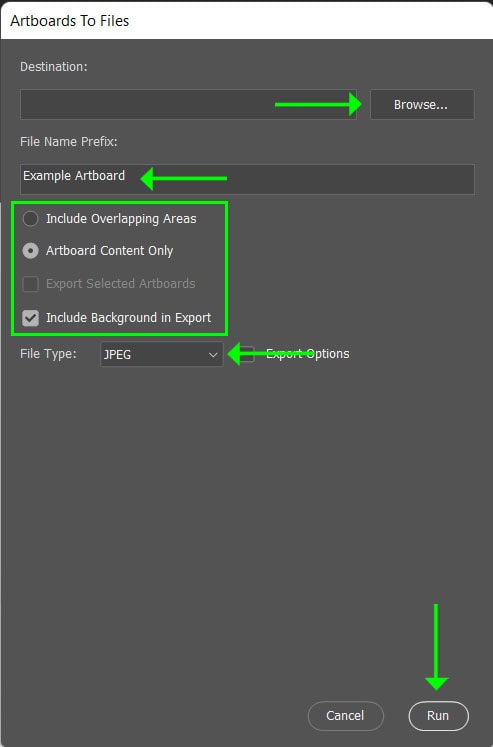Screen dimensions: 493x747
Task: Click the Destination: label
Action: (x=54, y=67)
